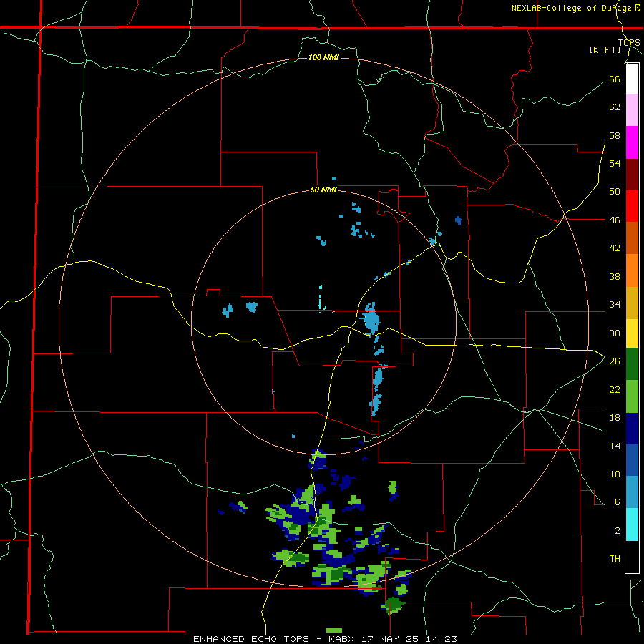
Task: Click the legend value '6'
Action: (x=618, y=502)
